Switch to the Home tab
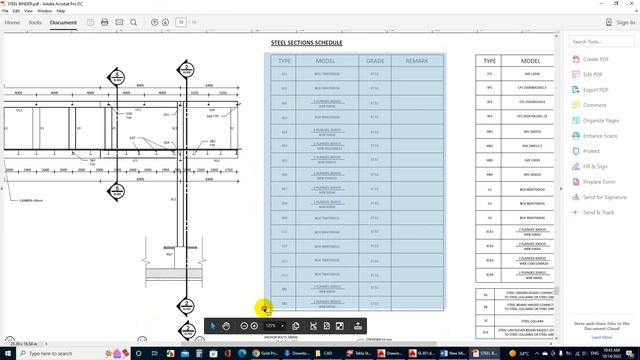 tap(12, 22)
